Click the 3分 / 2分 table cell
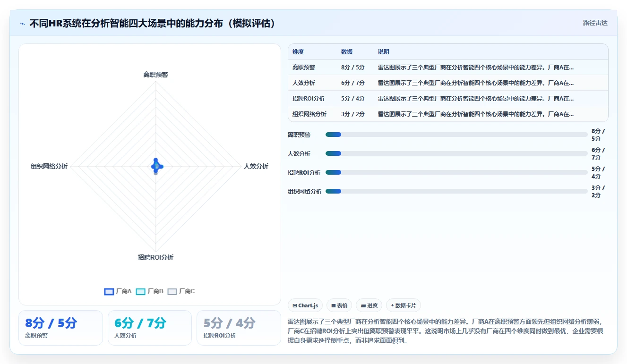Viewport: 627px width, 364px height. [353, 114]
